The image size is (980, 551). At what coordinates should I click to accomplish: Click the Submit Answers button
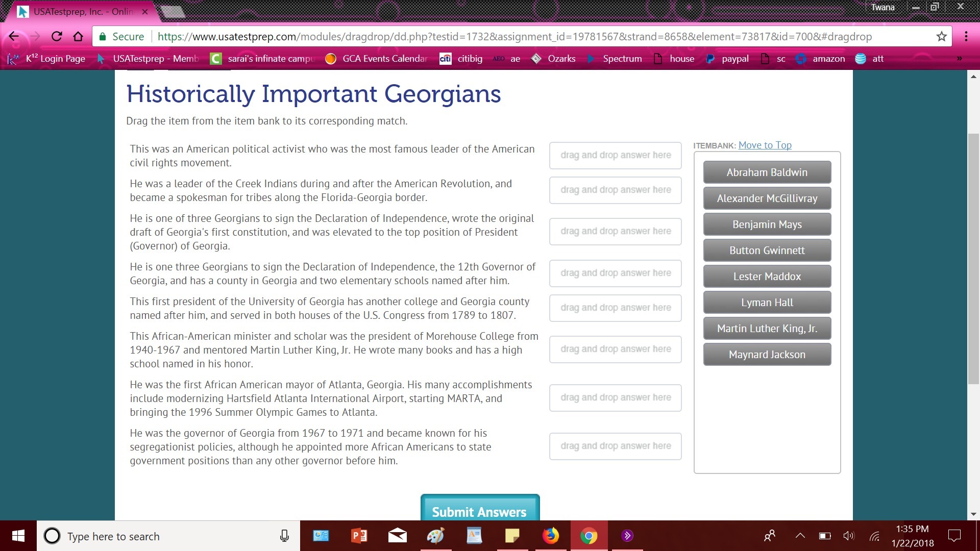click(479, 510)
